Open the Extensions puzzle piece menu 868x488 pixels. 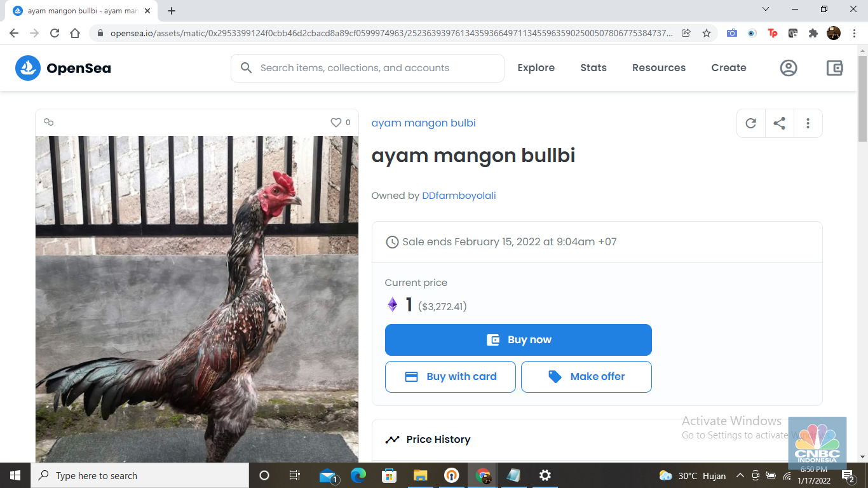point(813,33)
